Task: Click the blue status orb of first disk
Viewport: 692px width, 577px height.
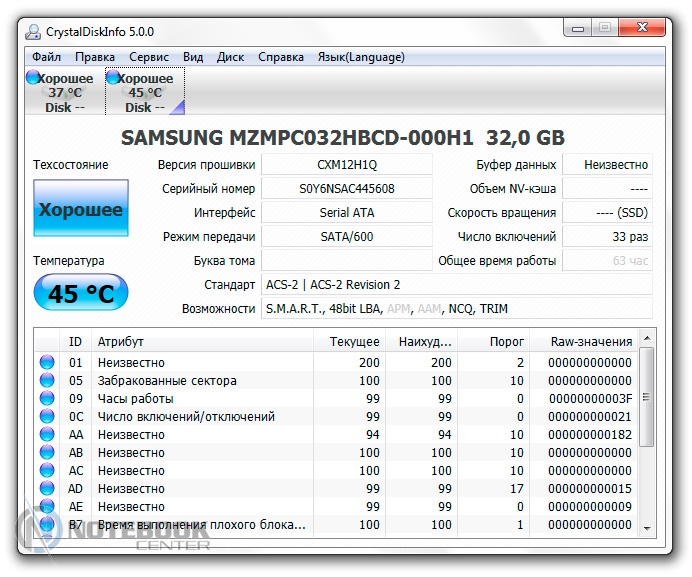Action: (x=33, y=78)
